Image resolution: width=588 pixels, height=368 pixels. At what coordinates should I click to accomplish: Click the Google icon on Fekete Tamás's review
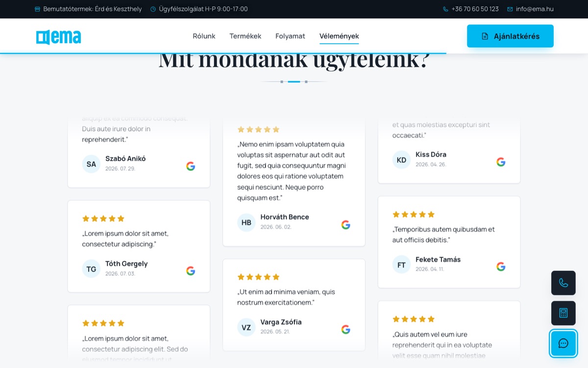click(x=501, y=266)
